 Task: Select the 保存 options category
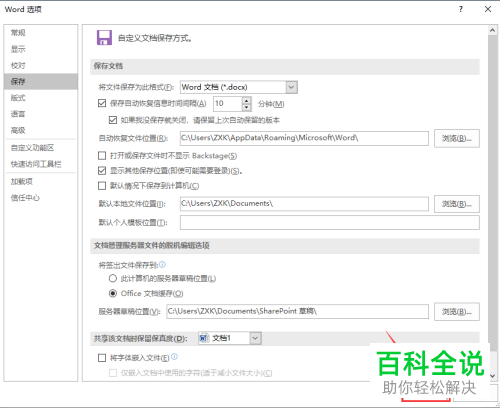[x=41, y=82]
